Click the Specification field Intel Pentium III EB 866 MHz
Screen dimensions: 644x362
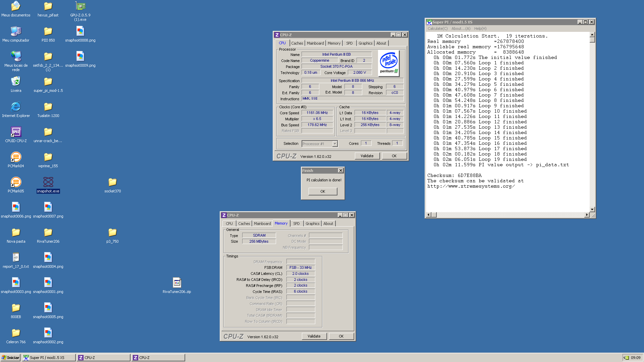(352, 81)
